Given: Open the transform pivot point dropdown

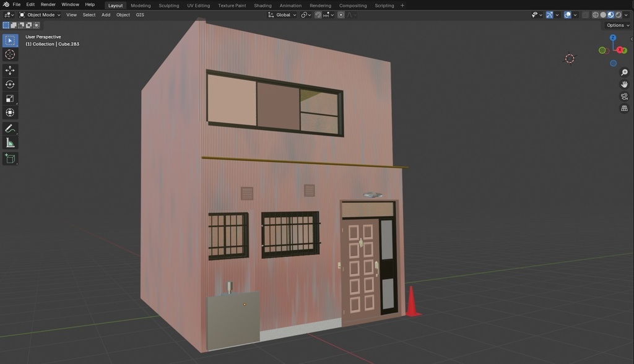Looking at the screenshot, I should [x=306, y=15].
